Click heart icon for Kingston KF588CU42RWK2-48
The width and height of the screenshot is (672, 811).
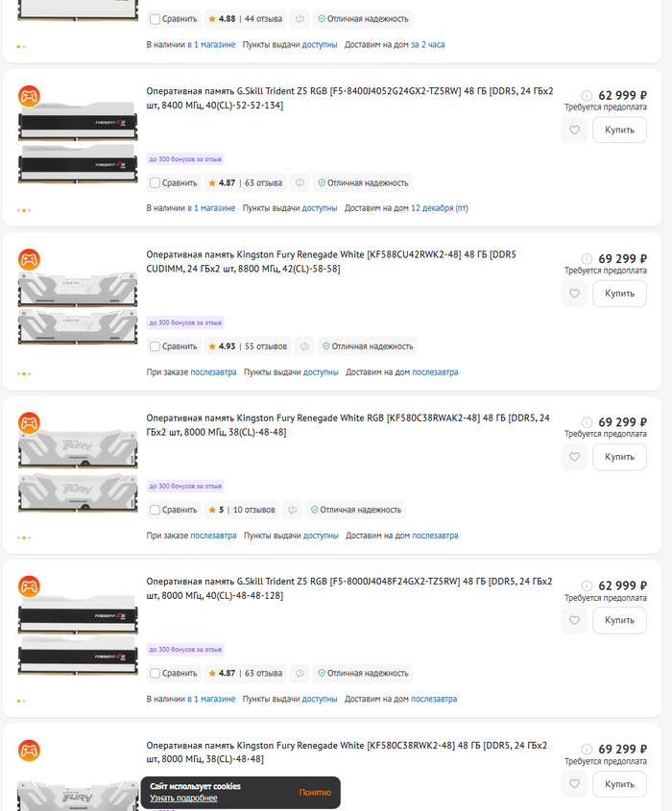[x=574, y=294]
